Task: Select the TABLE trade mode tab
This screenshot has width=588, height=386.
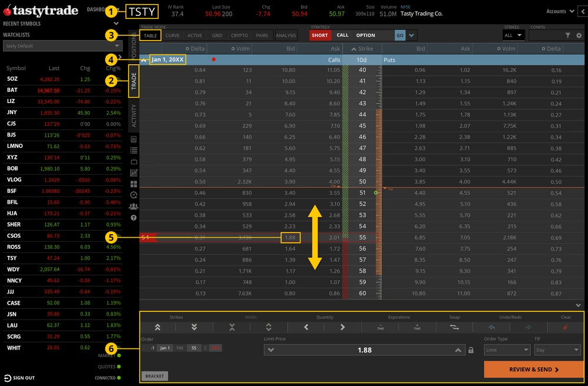Action: [x=151, y=35]
